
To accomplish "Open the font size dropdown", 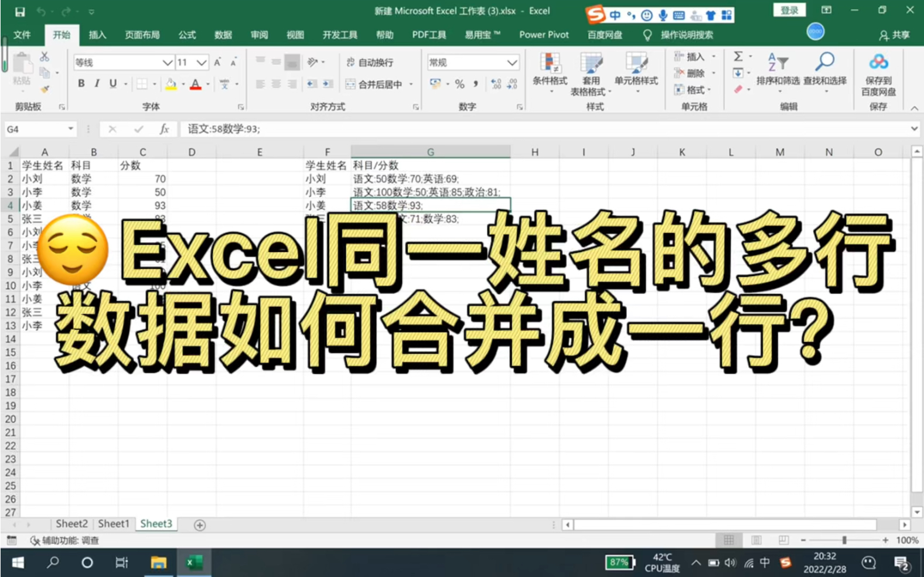I will point(202,63).
